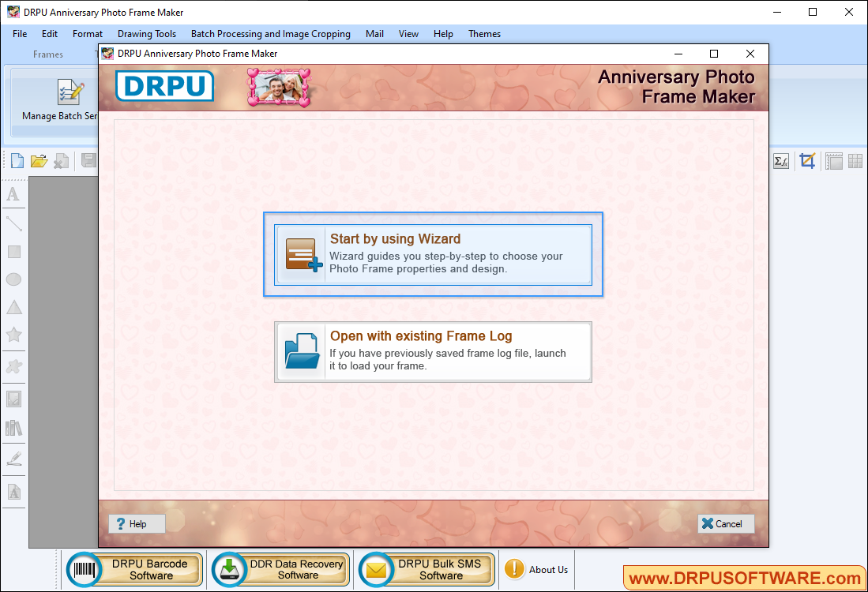868x592 pixels.
Task: Visit the www.DRPUSOFTWARE.com link
Action: click(x=741, y=578)
